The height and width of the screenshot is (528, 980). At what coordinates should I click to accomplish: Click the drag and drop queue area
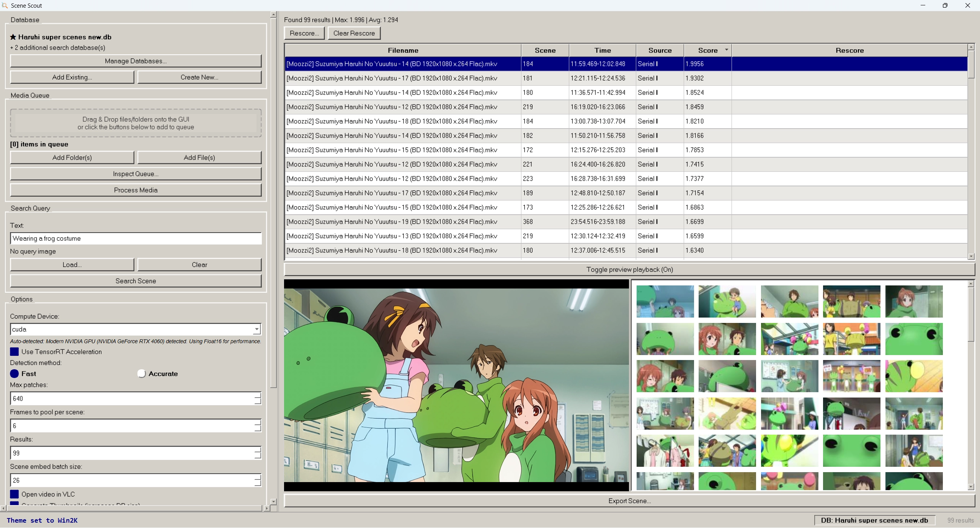tap(136, 123)
